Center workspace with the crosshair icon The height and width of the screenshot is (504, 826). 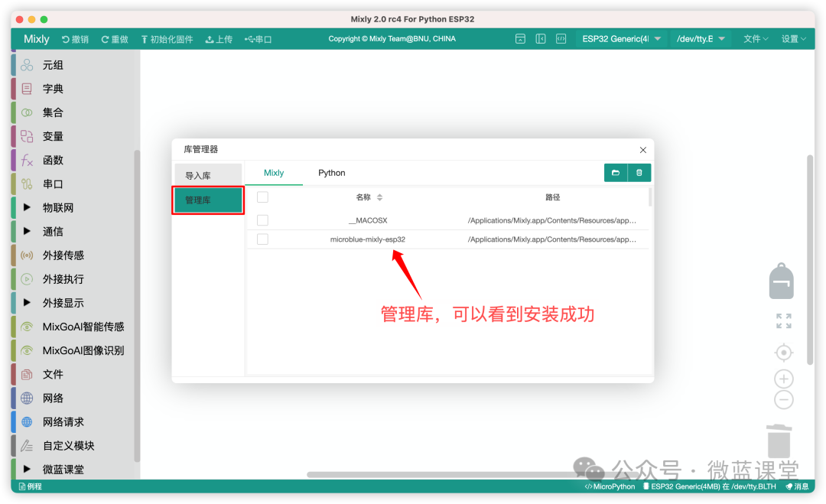(x=784, y=353)
